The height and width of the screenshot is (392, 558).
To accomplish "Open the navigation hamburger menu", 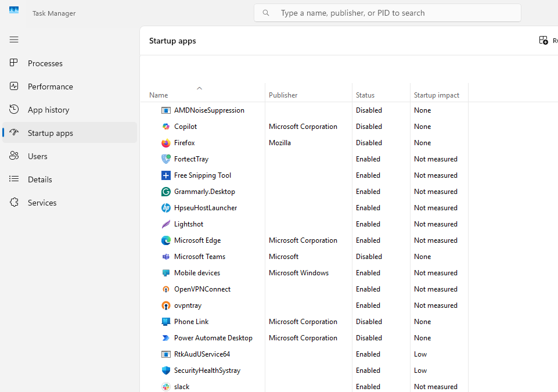I will (14, 39).
